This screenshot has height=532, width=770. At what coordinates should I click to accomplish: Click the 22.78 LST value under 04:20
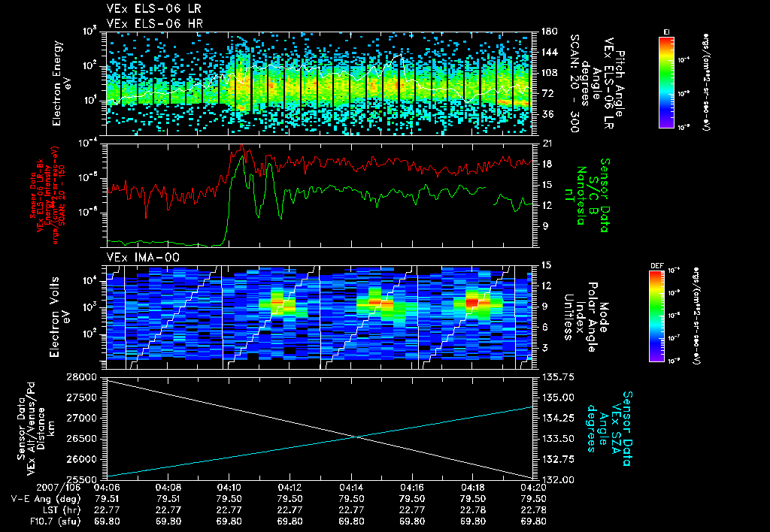click(x=533, y=510)
